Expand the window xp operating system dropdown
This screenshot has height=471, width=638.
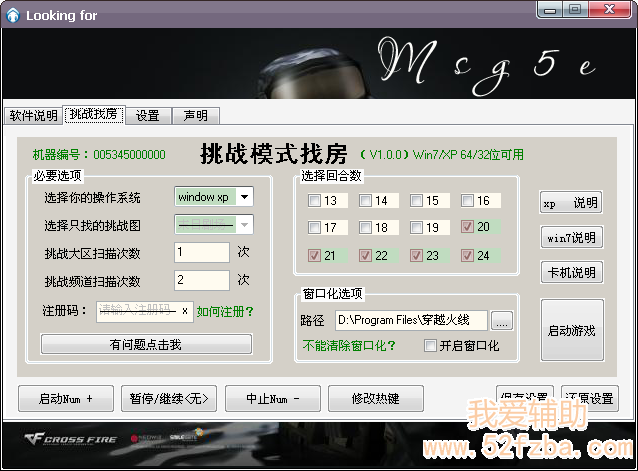[245, 197]
